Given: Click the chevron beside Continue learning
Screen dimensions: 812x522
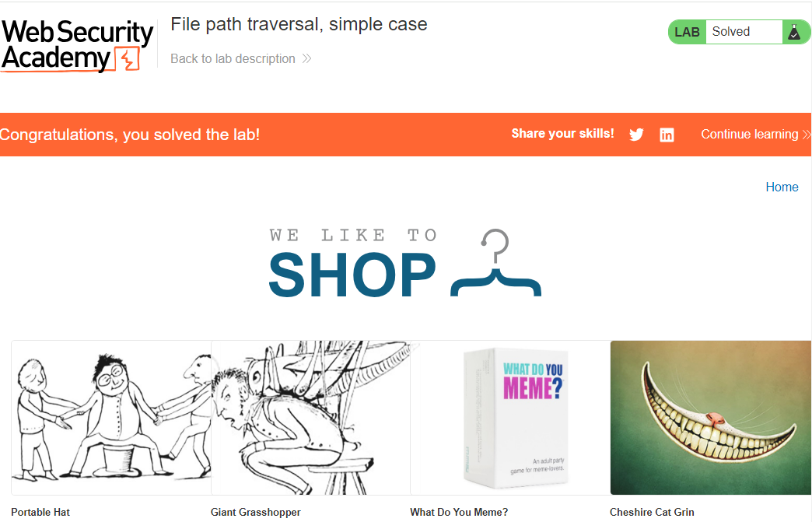Looking at the screenshot, I should coord(807,135).
